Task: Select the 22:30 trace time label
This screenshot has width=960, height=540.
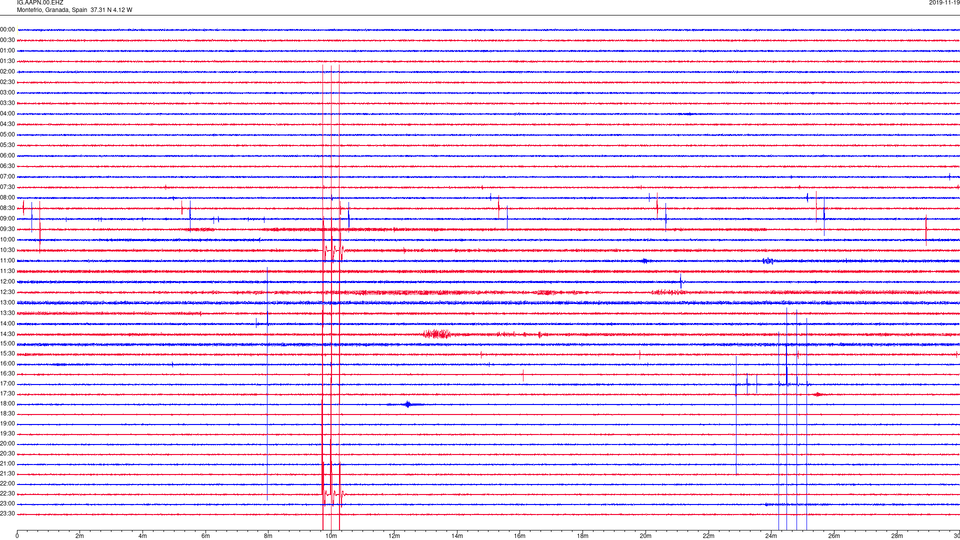Action: click(x=7, y=494)
